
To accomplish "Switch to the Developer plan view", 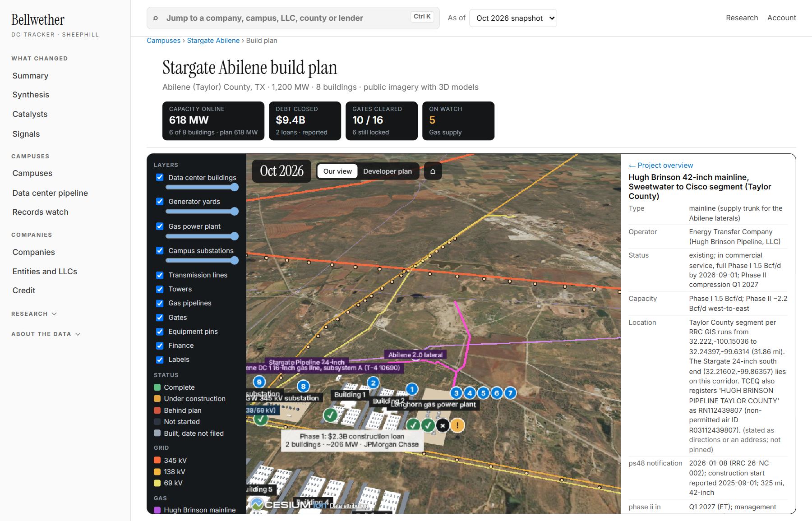I will pos(388,171).
